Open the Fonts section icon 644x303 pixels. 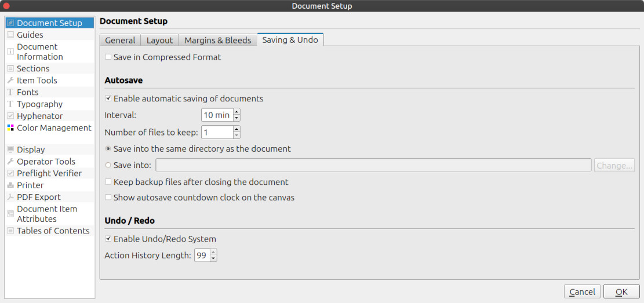click(10, 92)
